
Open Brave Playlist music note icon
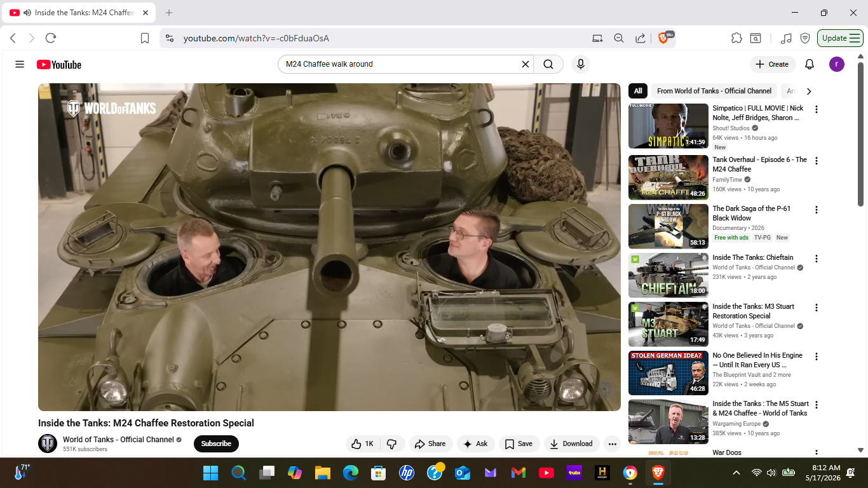point(786,38)
